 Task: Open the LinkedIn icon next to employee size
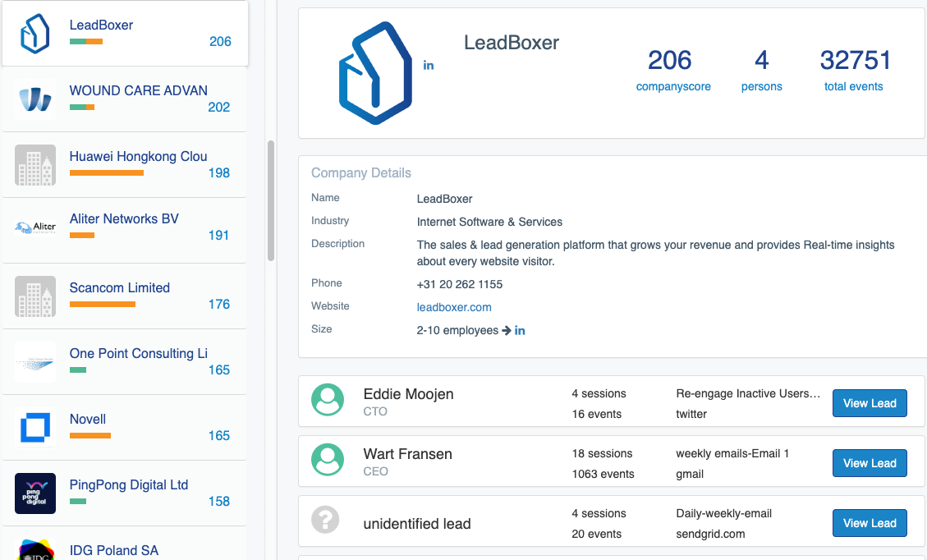(520, 330)
